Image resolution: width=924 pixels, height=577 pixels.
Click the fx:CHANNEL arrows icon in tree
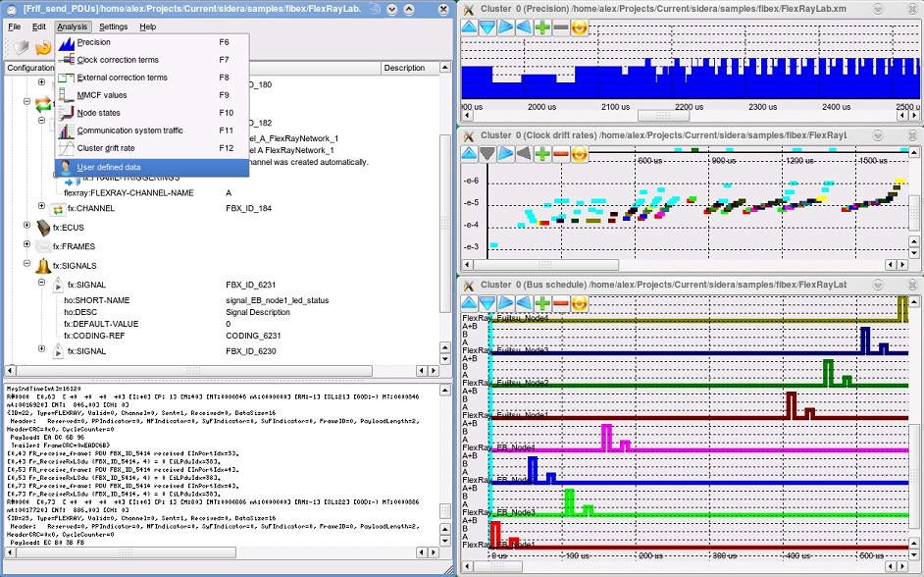tap(58, 209)
